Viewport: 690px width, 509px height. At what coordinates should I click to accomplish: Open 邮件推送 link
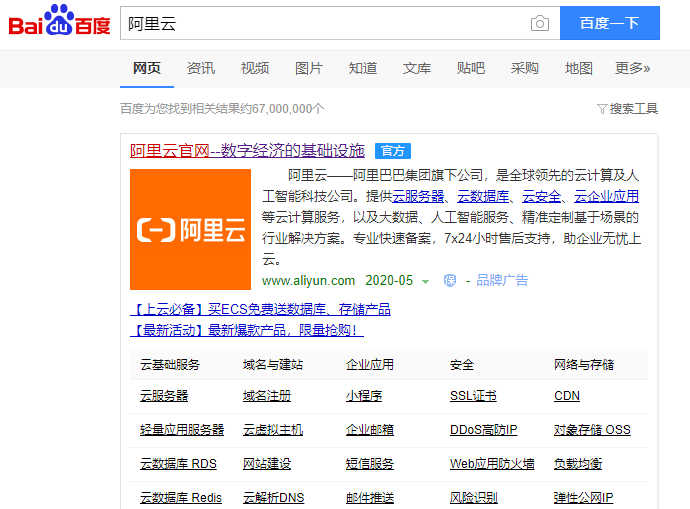[x=370, y=498]
